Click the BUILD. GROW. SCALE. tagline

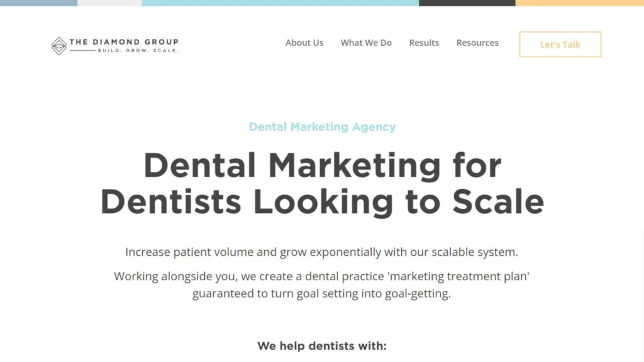pyautogui.click(x=138, y=50)
